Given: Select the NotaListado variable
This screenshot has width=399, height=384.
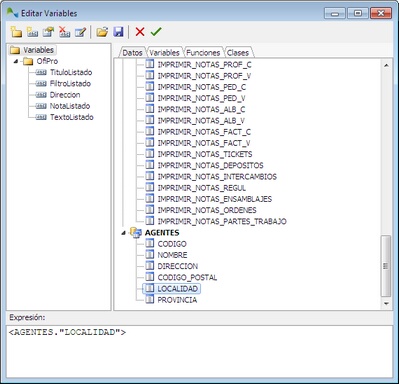Looking at the screenshot, I should pyautogui.click(x=70, y=106).
